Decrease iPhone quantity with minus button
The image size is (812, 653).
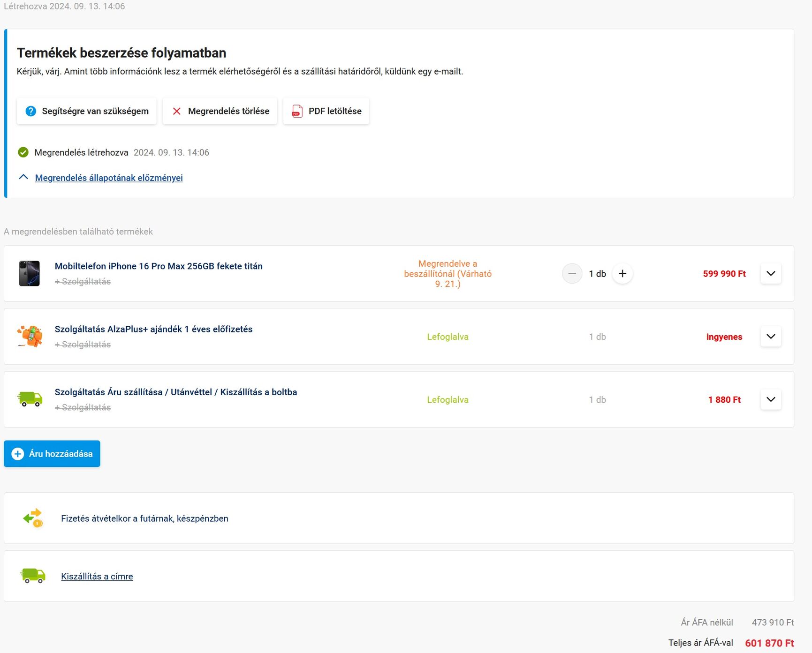pyautogui.click(x=572, y=274)
